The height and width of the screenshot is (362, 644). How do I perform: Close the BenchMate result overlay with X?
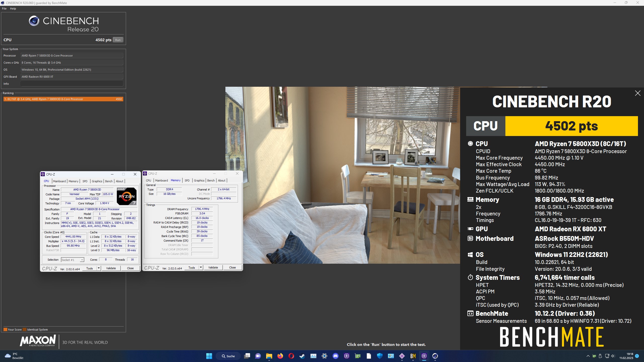click(637, 93)
